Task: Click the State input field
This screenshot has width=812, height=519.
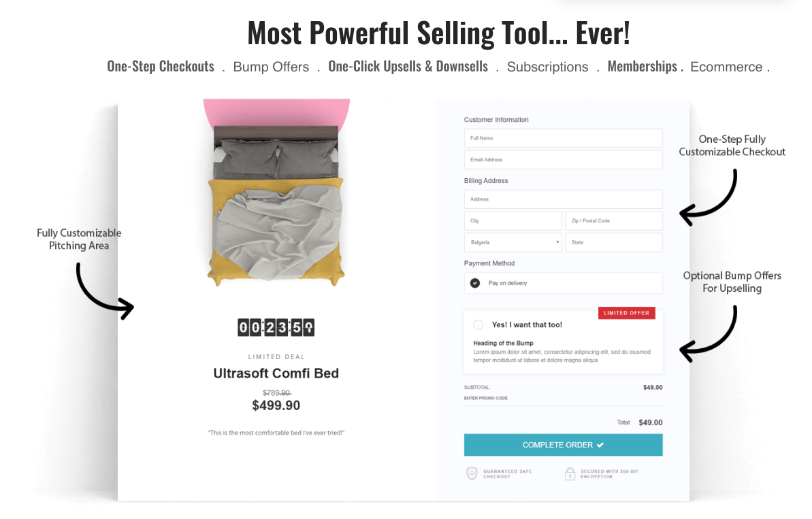Action: [613, 242]
